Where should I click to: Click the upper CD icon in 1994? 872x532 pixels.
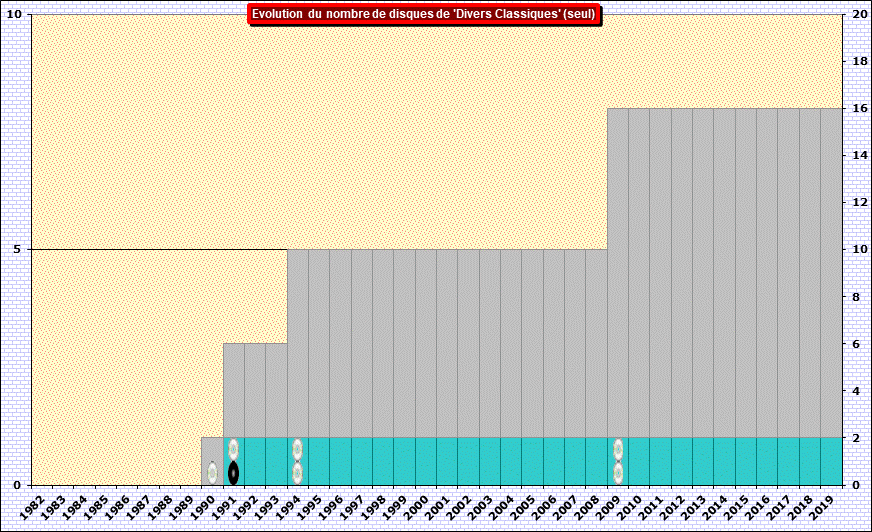point(297,449)
